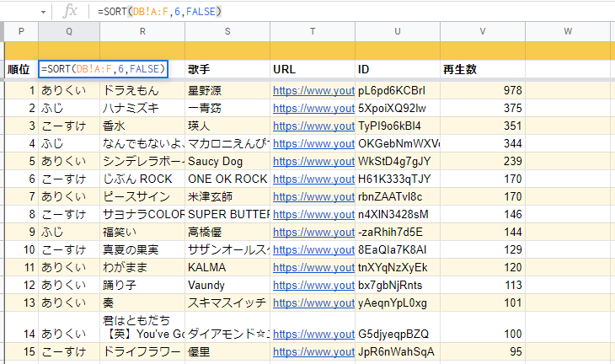Open the URL link for ドライフラワー
The image size is (615, 364).
[313, 351]
